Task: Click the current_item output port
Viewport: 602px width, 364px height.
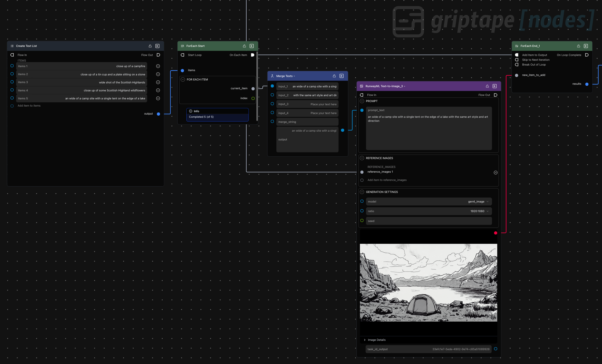Action: 253,88
